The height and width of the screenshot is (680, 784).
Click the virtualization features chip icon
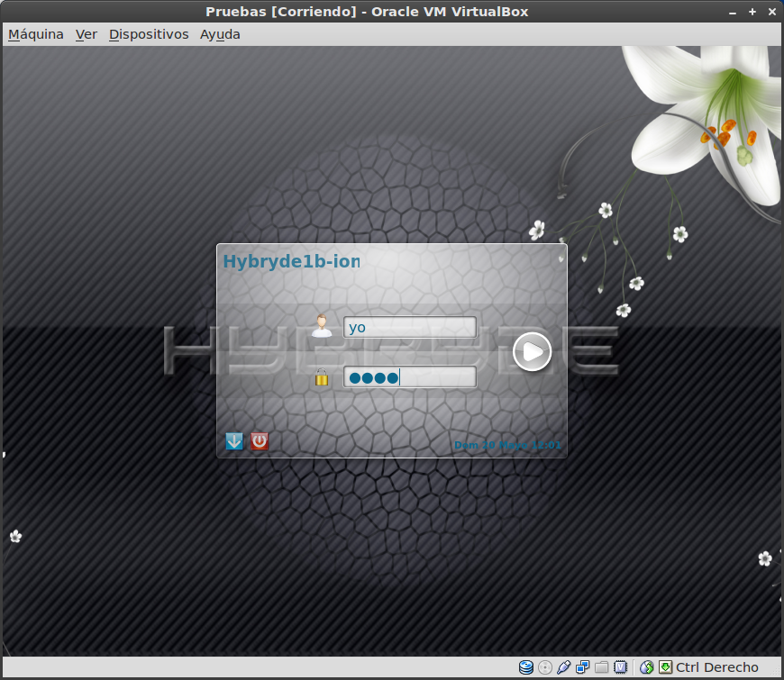(622, 666)
